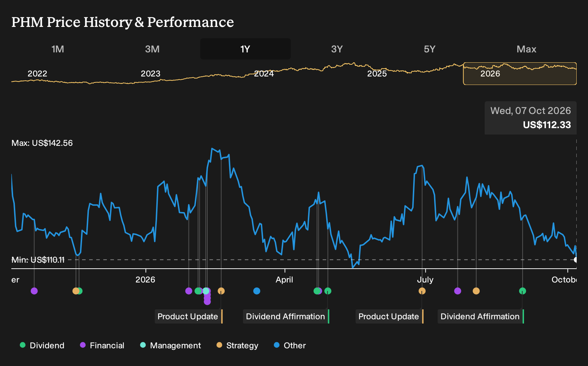Image resolution: width=588 pixels, height=366 pixels.
Task: Click the 'PHM Price History & Performance' heading
Action: [x=123, y=22]
